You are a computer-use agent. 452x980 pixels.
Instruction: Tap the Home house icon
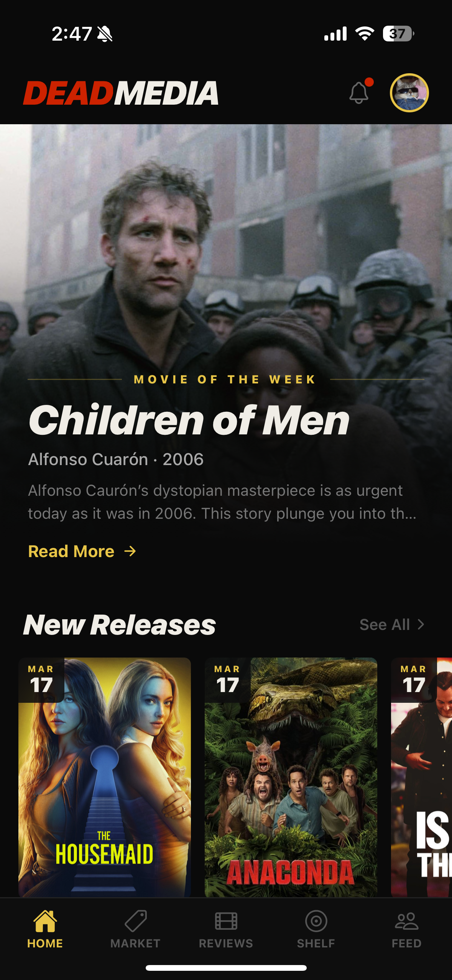coord(45,921)
